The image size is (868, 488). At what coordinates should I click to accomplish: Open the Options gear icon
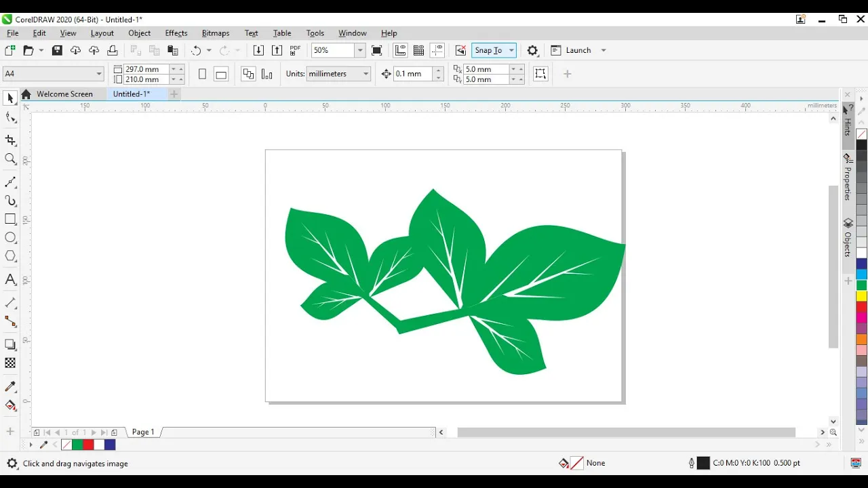tap(533, 50)
